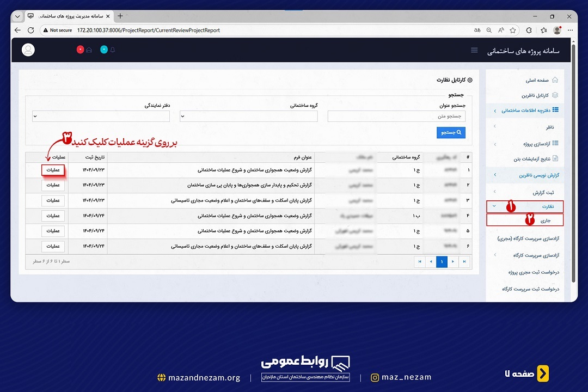Open the notifications bell icon
Screen dimensions: 588x392
(113, 50)
